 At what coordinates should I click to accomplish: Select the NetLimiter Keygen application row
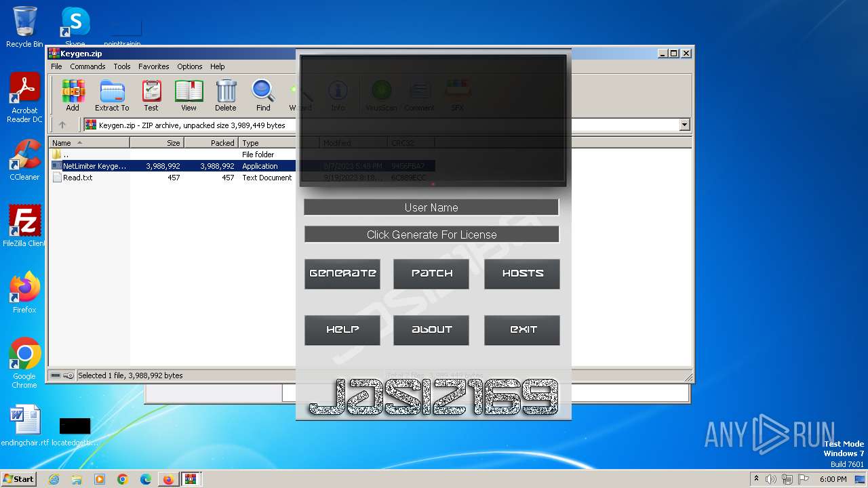[x=172, y=166]
